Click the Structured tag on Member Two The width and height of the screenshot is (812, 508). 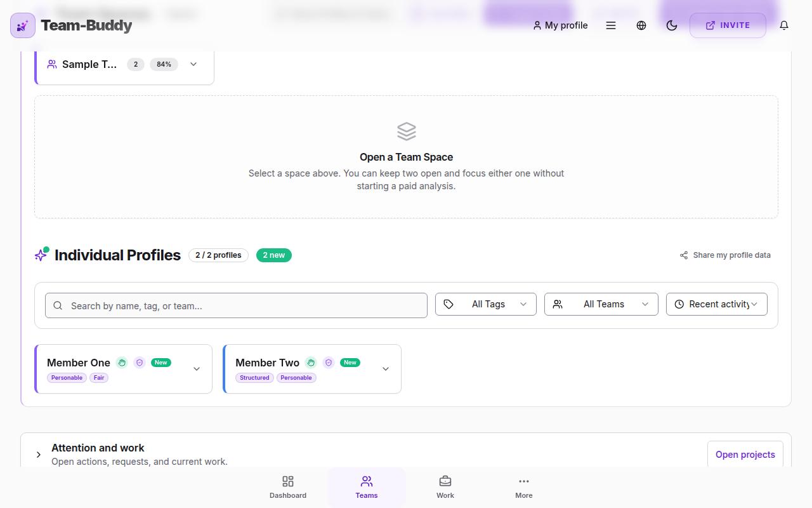[254, 378]
